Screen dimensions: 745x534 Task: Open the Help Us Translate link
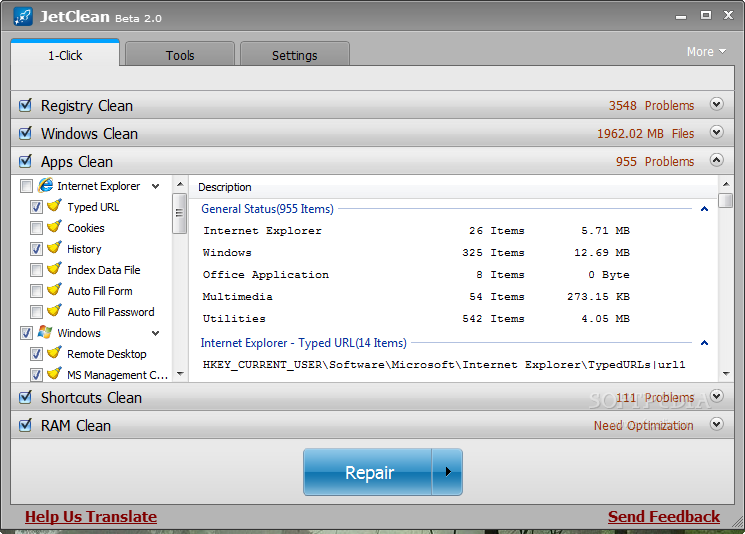(x=91, y=516)
